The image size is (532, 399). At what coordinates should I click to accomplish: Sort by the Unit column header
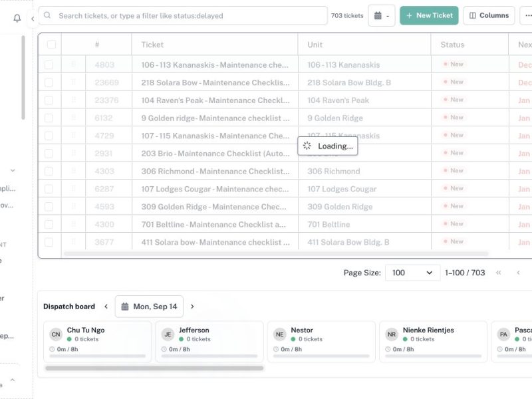tap(315, 45)
